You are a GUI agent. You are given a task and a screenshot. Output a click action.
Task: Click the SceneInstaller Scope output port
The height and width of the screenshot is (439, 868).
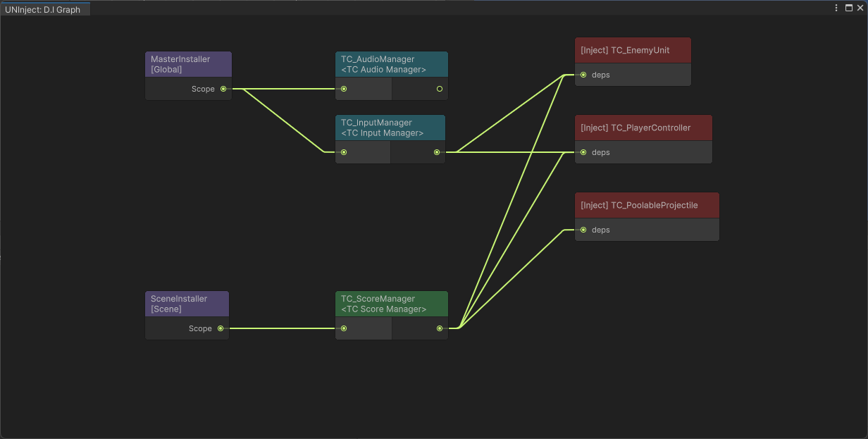click(221, 328)
